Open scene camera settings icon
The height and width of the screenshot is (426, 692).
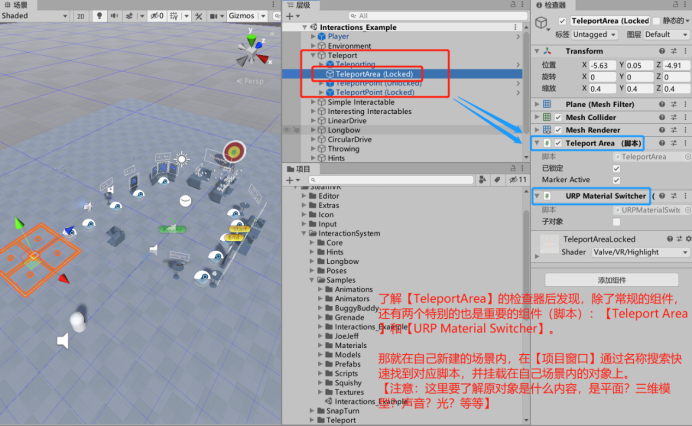click(214, 16)
